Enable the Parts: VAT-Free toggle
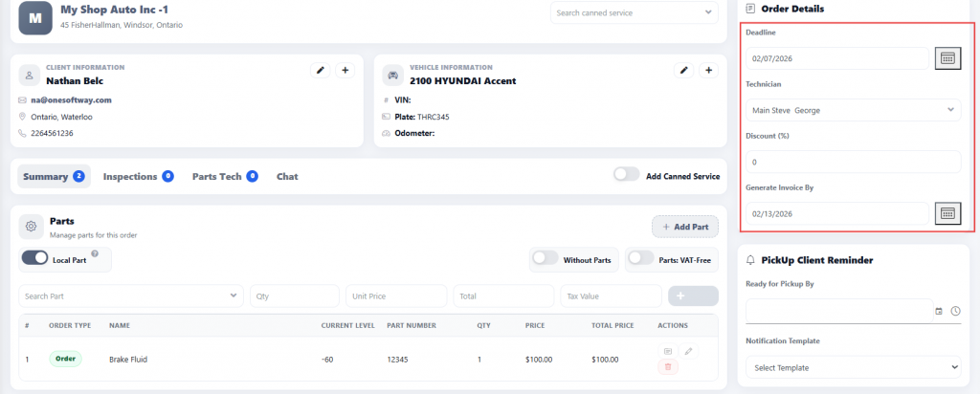 (x=640, y=258)
